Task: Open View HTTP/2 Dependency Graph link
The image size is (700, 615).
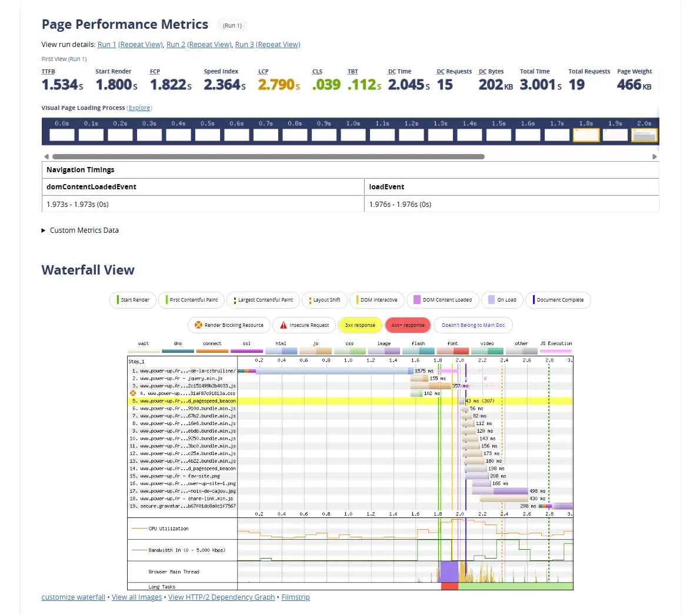Action: tap(221, 597)
